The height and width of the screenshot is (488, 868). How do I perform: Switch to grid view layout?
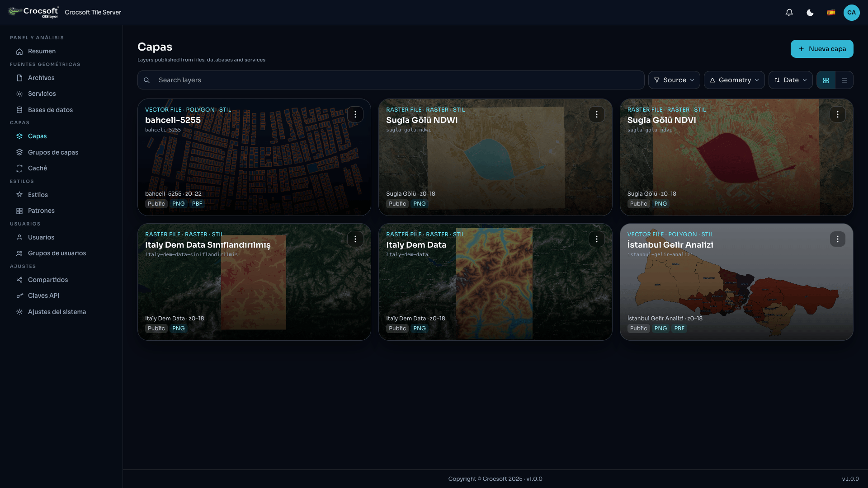[x=826, y=80]
